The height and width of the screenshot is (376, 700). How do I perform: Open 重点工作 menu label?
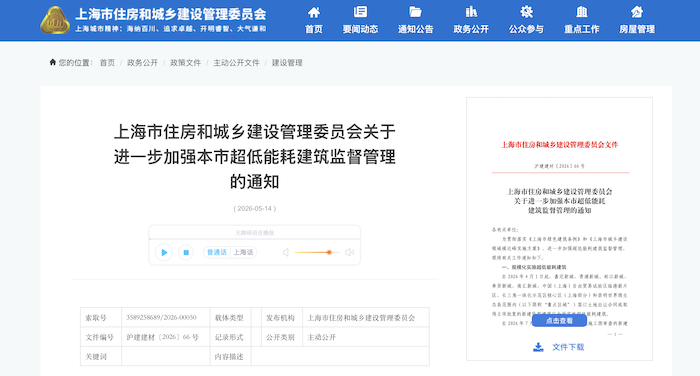pyautogui.click(x=582, y=29)
